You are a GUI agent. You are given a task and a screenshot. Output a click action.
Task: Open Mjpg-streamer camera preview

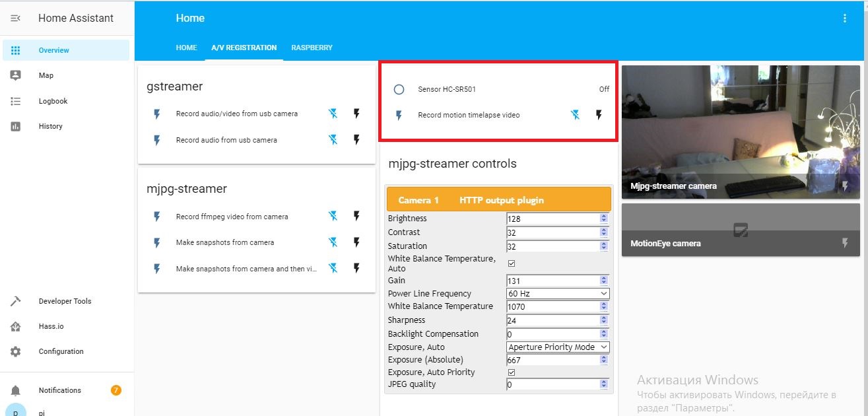tap(741, 131)
